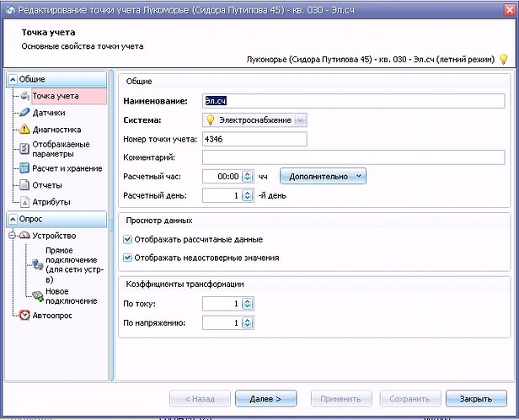Open Отображаемые параметры page
This screenshot has height=420, width=519.
pyautogui.click(x=61, y=149)
